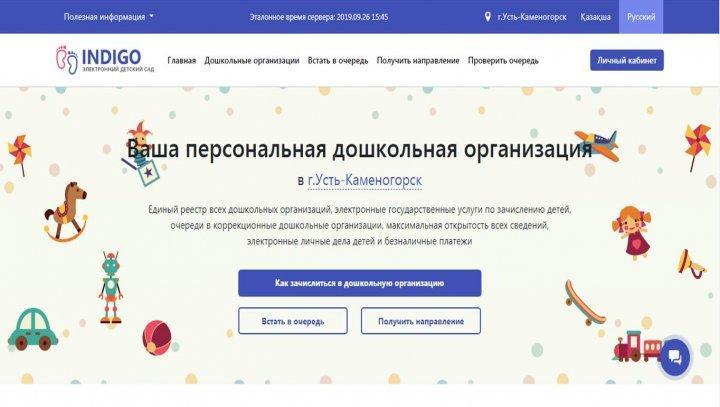Select the Русский language option

pos(641,17)
